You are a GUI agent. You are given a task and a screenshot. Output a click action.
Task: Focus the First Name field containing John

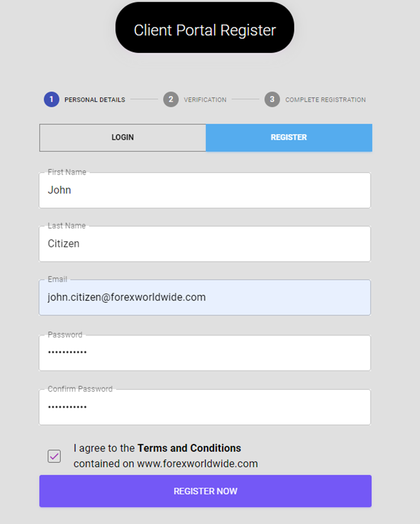pos(205,190)
